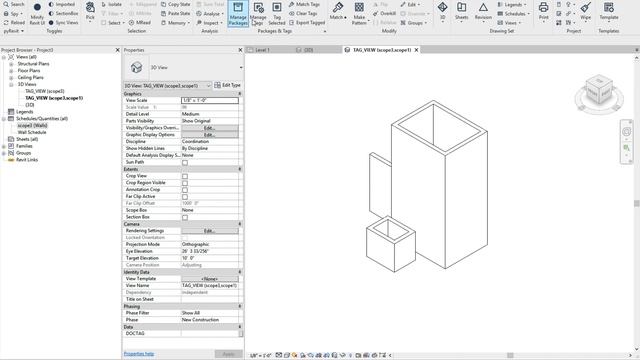Click the View Scale value field
Image resolution: width=640 pixels, height=360 pixels.
(x=210, y=100)
